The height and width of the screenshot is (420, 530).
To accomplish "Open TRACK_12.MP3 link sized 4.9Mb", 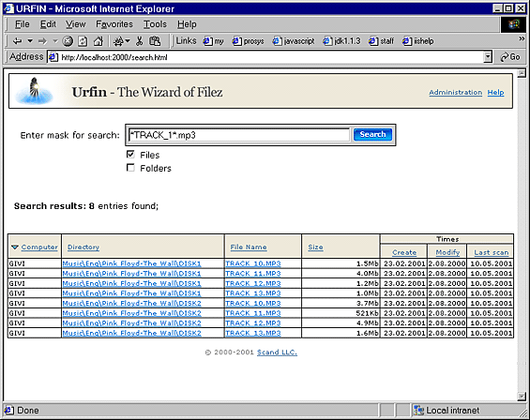I will pyautogui.click(x=253, y=323).
